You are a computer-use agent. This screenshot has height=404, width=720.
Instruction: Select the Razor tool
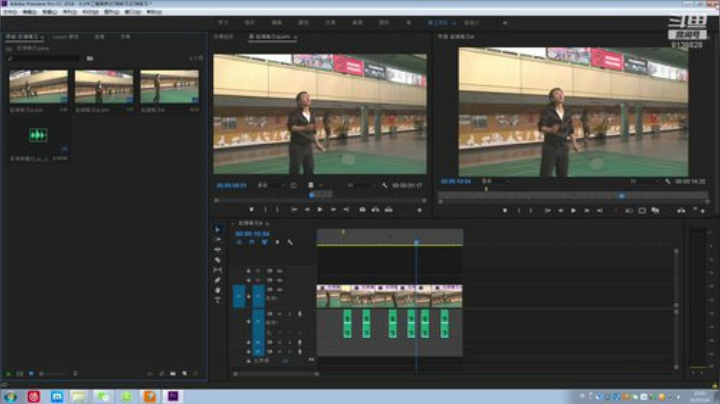[218, 260]
